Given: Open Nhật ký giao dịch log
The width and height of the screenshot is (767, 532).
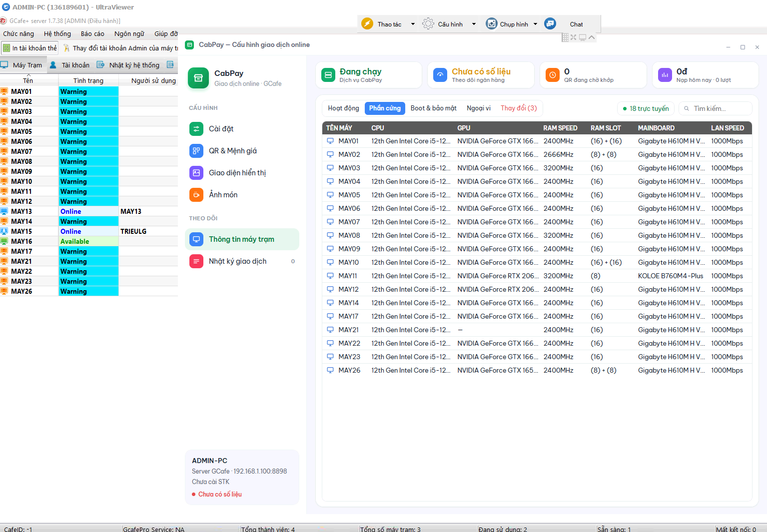Looking at the screenshot, I should coord(242,261).
